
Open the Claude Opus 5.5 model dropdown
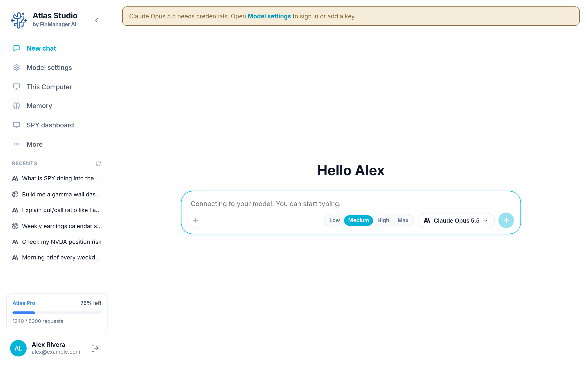point(456,221)
